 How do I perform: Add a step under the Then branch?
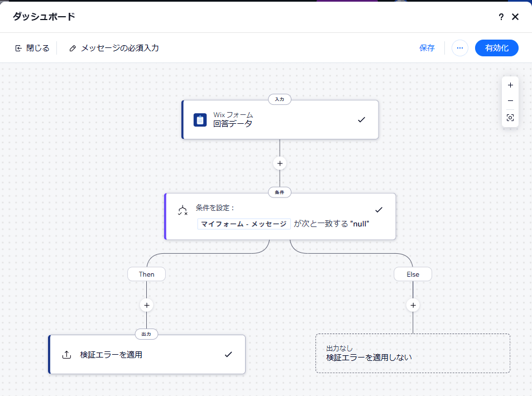pyautogui.click(x=147, y=306)
